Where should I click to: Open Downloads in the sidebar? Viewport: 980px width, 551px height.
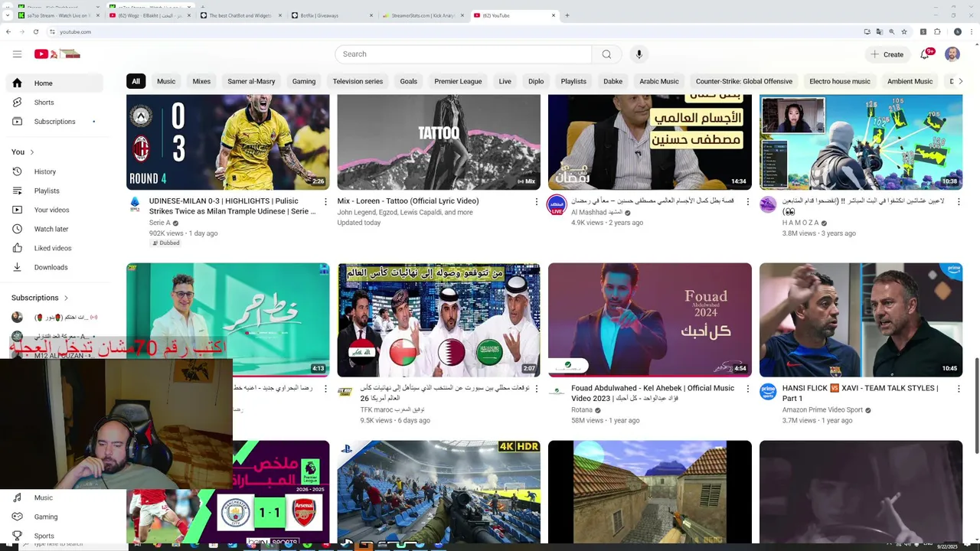(x=54, y=267)
